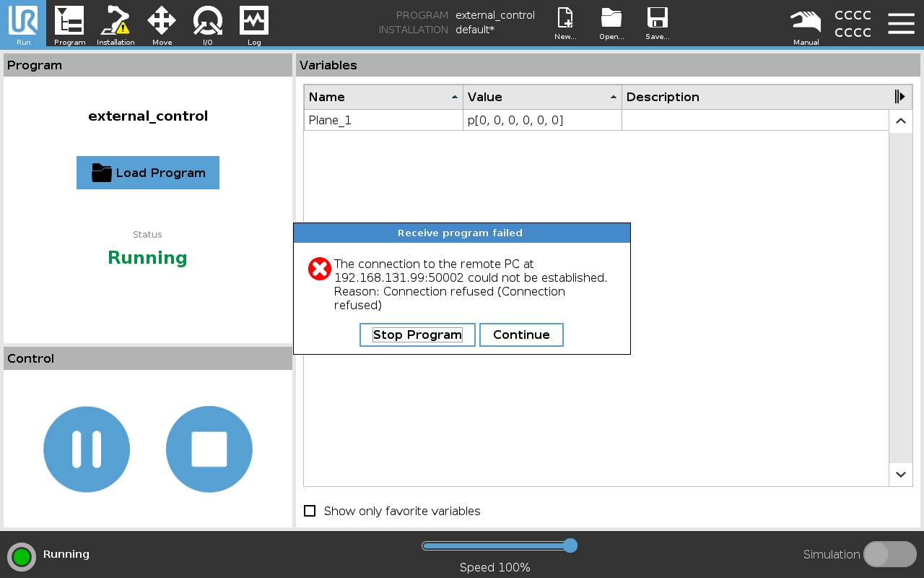Click the Manual mode icon
Image resolution: width=924 pixels, height=578 pixels.
pyautogui.click(x=806, y=24)
